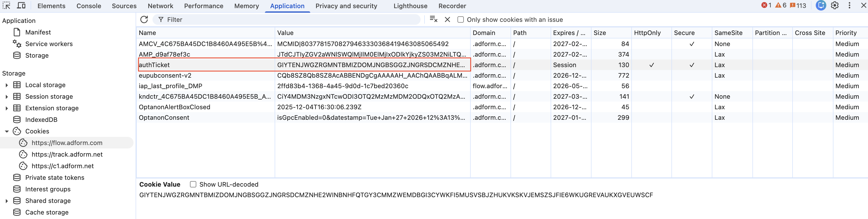Screen dimensions: 868x219
Task: Open the Lighthouse panel
Action: point(410,6)
